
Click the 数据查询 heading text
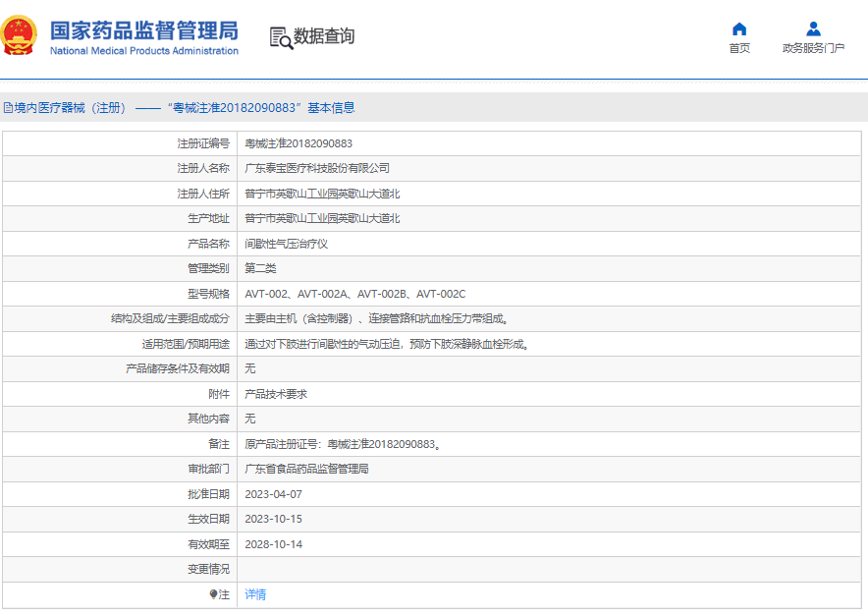(x=324, y=36)
